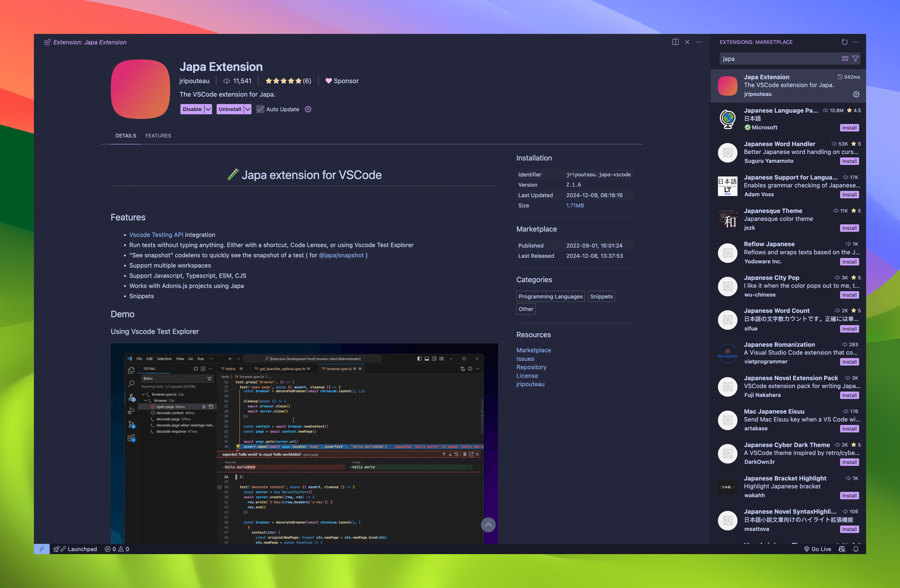This screenshot has width=900, height=588.
Task: Expand the Uninstall dropdown arrow
Action: (x=247, y=109)
